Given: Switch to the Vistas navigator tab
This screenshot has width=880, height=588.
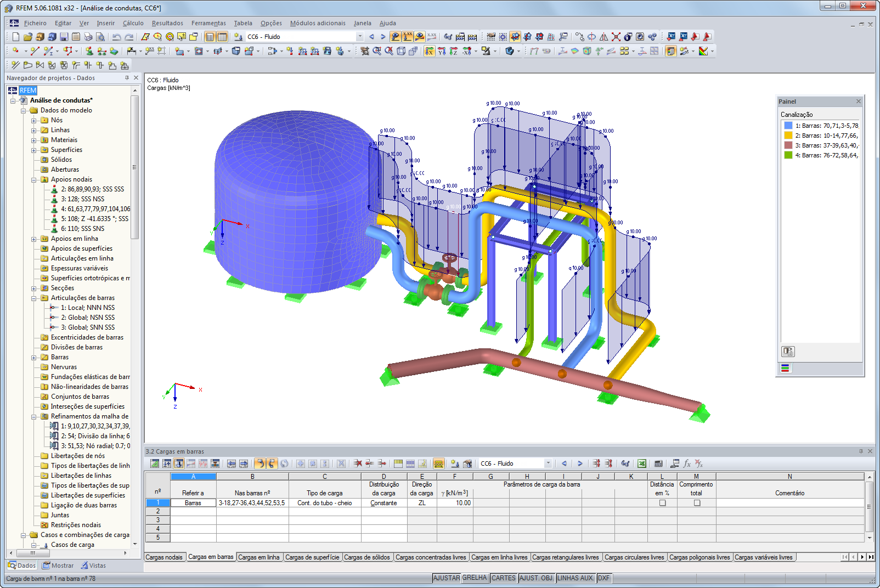Looking at the screenshot, I should [93, 566].
